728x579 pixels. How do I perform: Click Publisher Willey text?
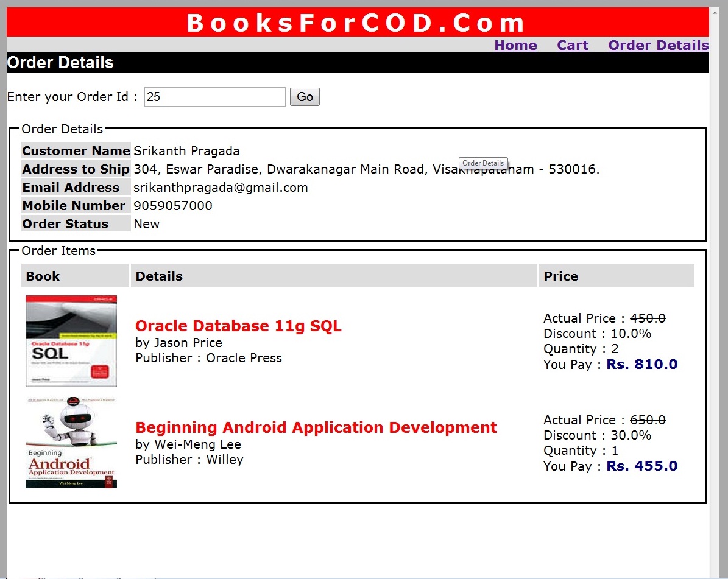189,460
